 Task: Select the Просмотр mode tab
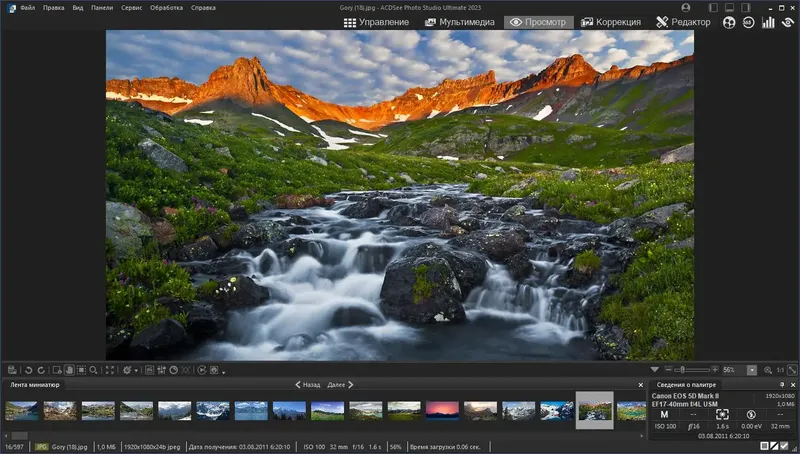point(538,22)
